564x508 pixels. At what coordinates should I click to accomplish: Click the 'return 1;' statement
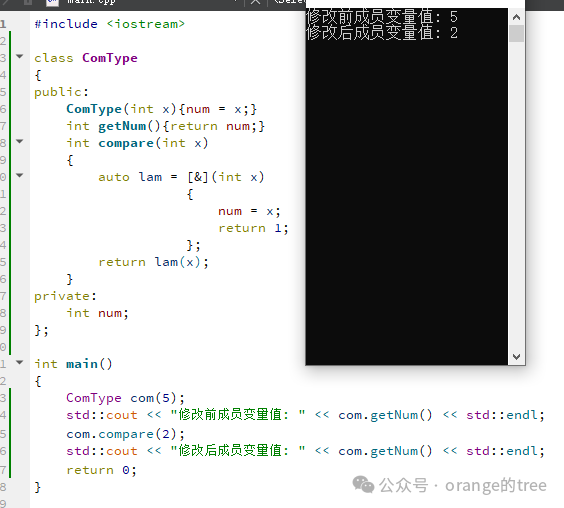pyautogui.click(x=253, y=228)
